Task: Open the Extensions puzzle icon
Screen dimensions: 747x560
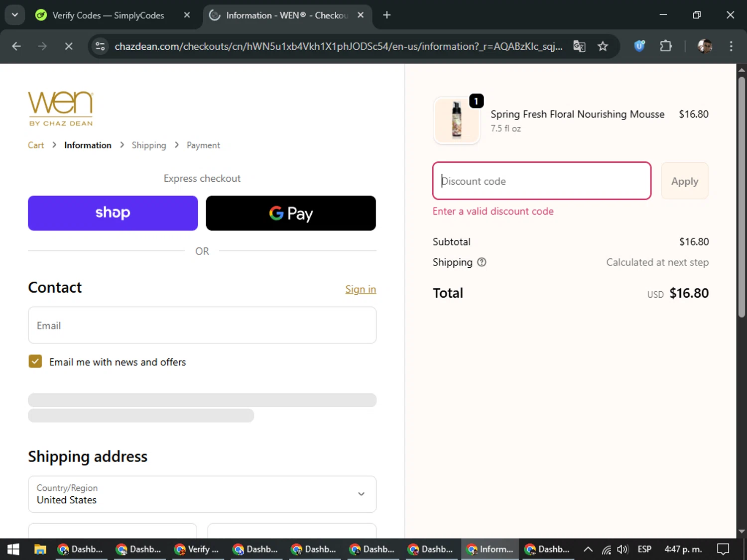Action: click(x=666, y=46)
